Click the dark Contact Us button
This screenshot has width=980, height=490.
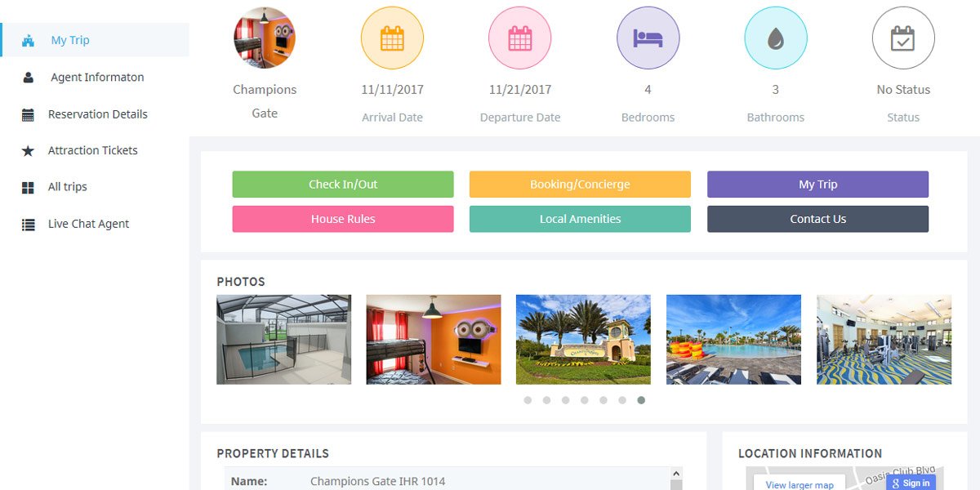[817, 219]
